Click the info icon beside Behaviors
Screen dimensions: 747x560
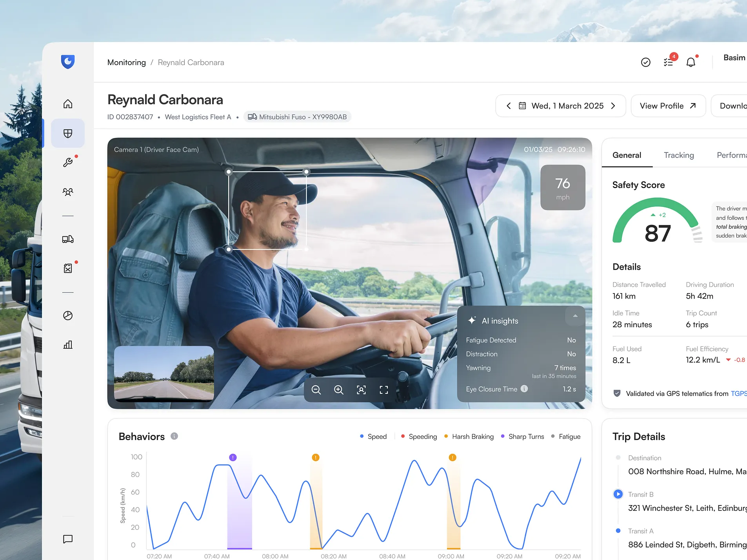point(174,436)
